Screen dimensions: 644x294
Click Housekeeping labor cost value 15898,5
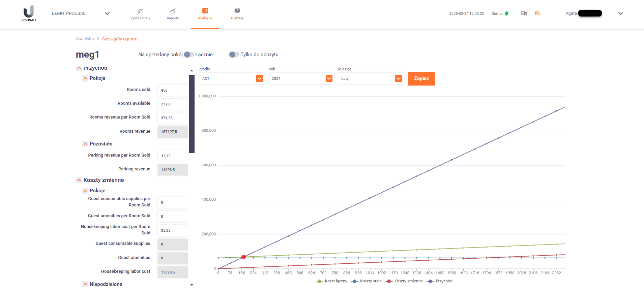[x=173, y=272]
